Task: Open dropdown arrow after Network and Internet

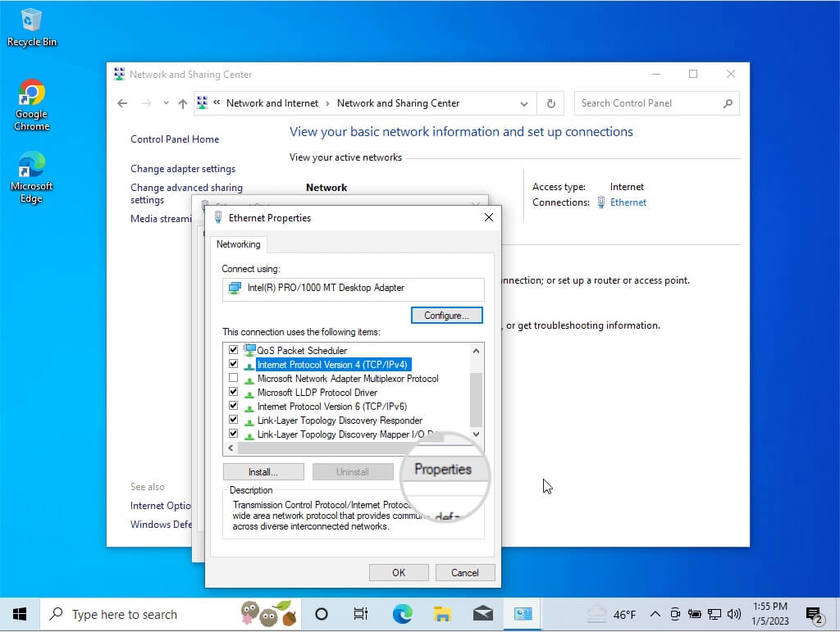Action: point(327,103)
